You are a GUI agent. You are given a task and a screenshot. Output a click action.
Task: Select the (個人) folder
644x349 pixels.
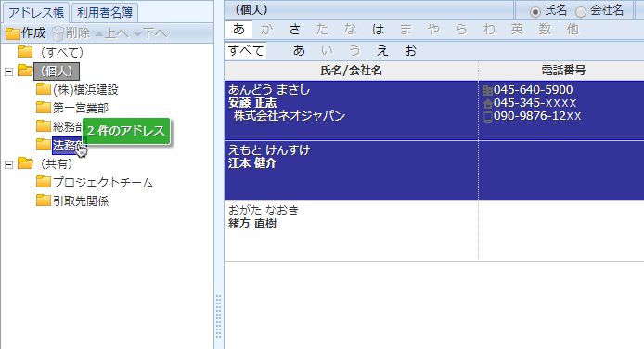pyautogui.click(x=57, y=71)
